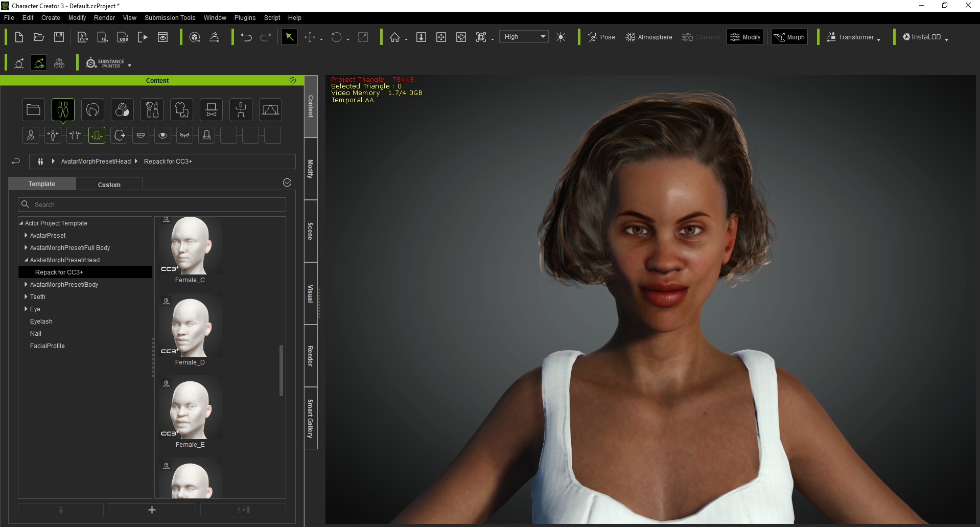Select the nail subcategory icon
The height and width of the screenshot is (527, 980).
206,135
